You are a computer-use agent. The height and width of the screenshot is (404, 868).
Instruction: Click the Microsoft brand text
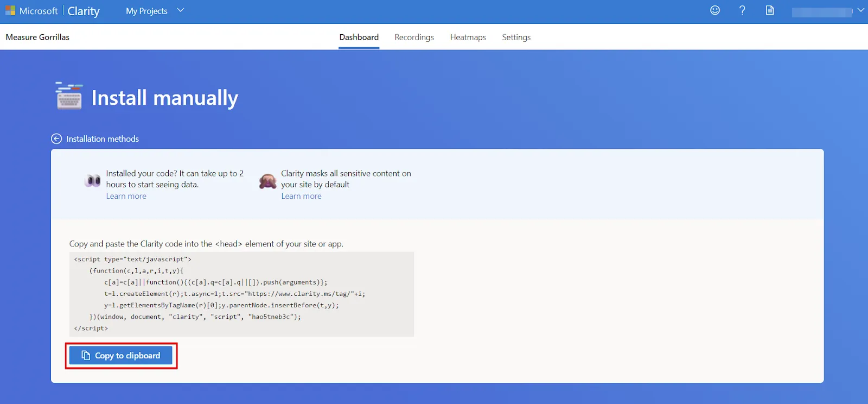pyautogui.click(x=39, y=11)
